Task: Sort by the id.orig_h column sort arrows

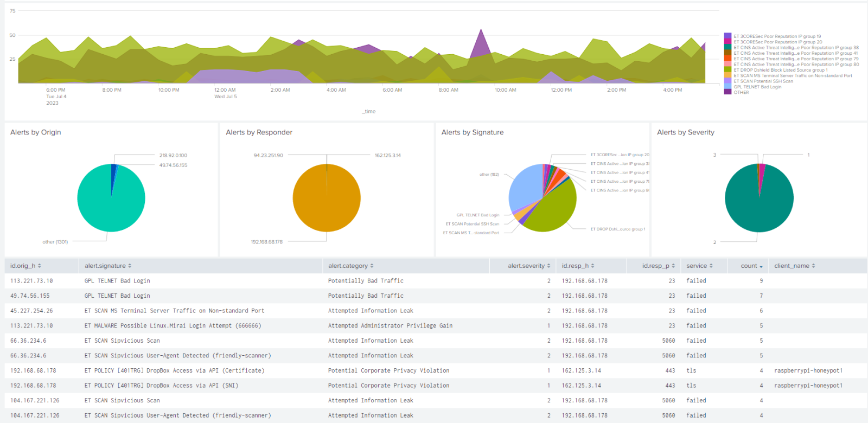Action: pyautogui.click(x=40, y=266)
